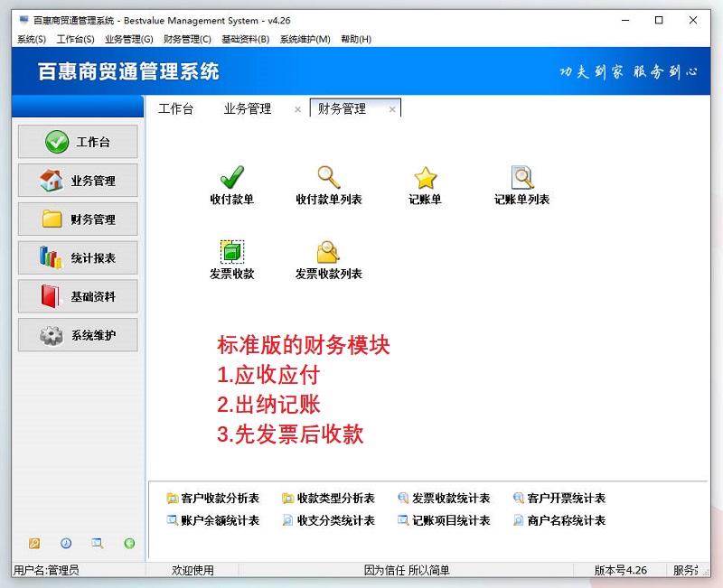Open the 客户开票统计表 report

click(559, 499)
